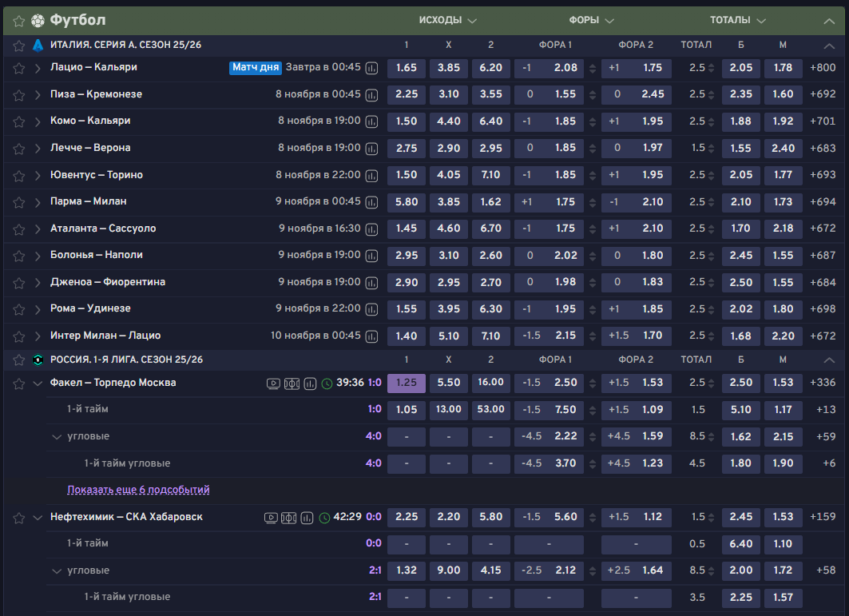Viewport: 849px width, 616px height.
Task: Open statistics icon for Нефтехимик – СКА Хабаровск
Action: pyautogui.click(x=307, y=518)
